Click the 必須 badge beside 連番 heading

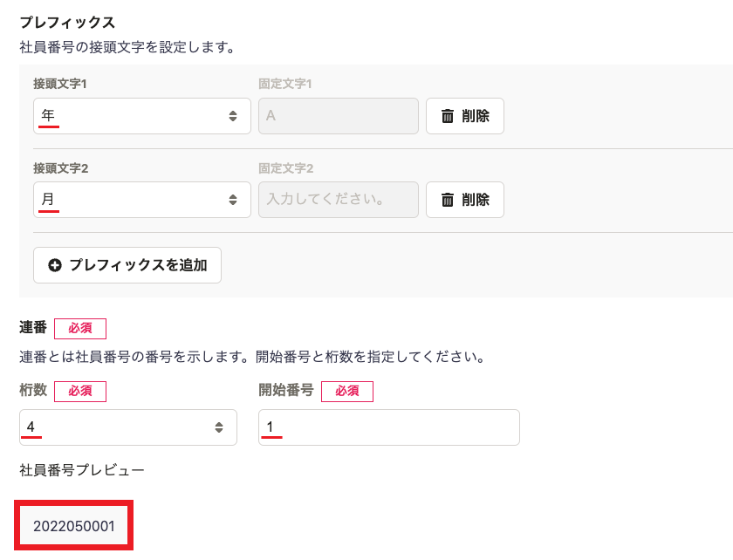[x=80, y=329]
